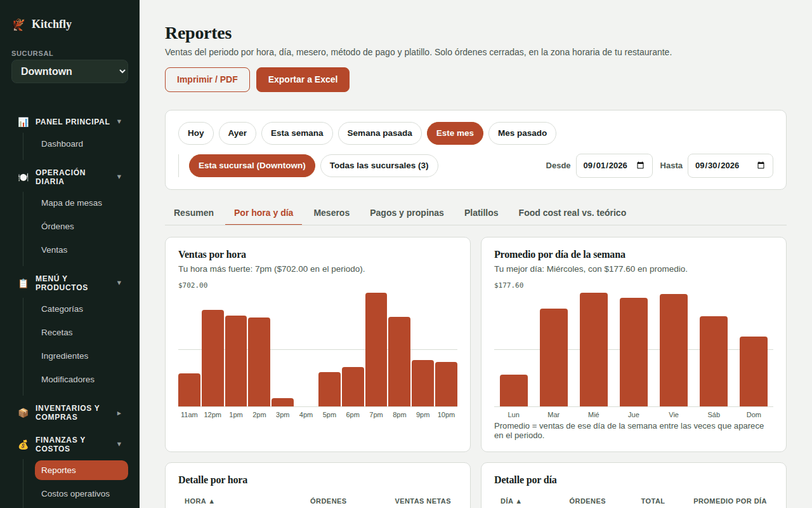Click the 7pm bar in Ventas por hora
The height and width of the screenshot is (508, 812).
376,349
